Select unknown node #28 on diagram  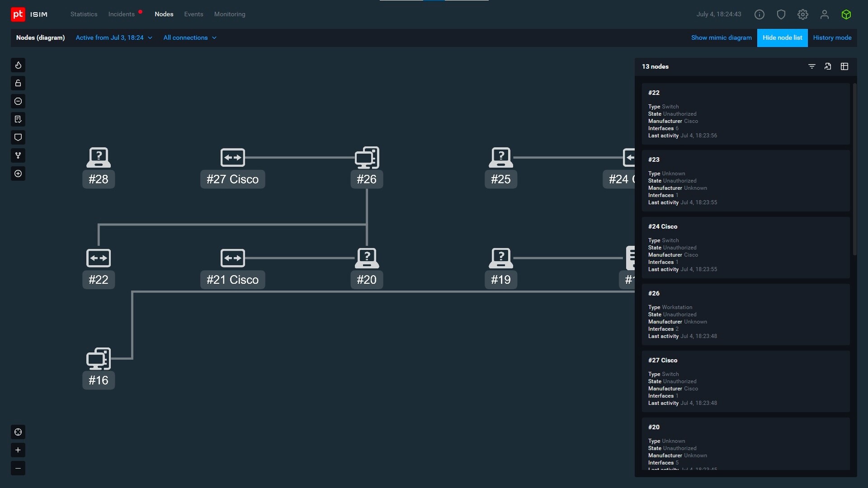pyautogui.click(x=99, y=167)
